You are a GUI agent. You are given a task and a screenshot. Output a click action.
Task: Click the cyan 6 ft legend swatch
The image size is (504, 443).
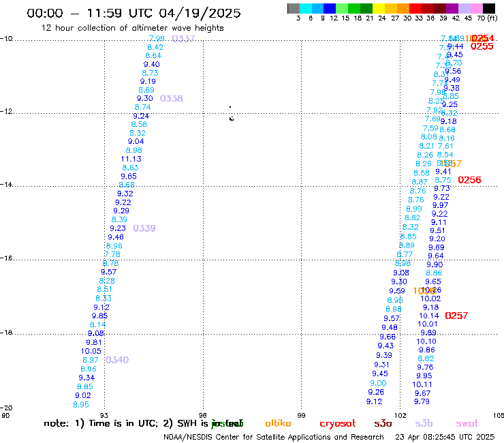(305, 8)
